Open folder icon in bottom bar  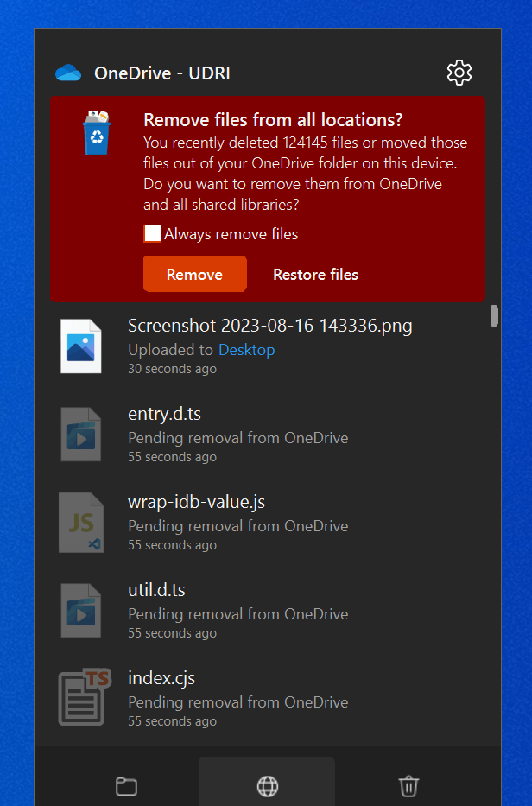click(126, 786)
